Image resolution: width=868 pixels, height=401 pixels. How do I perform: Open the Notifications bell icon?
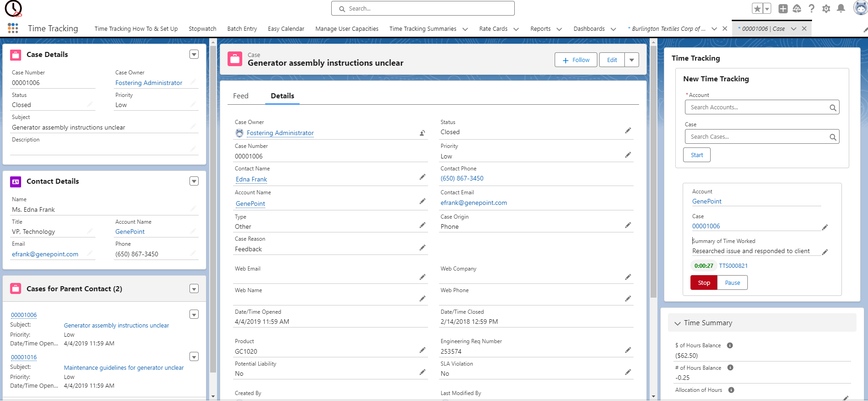tap(841, 9)
